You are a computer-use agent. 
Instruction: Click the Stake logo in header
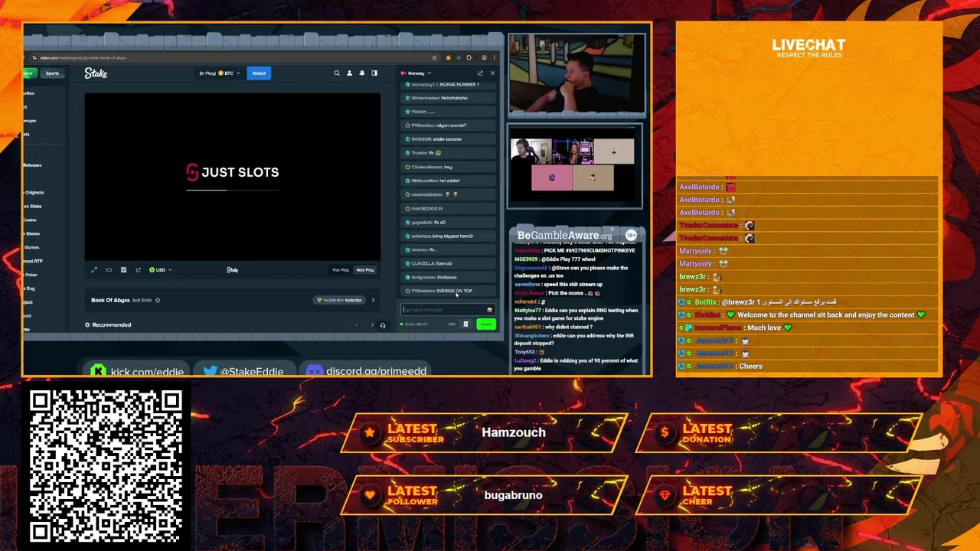pos(96,73)
